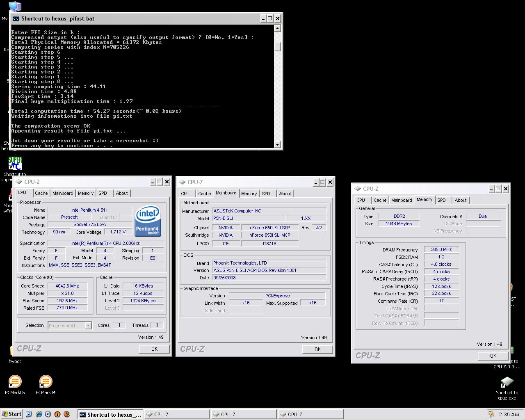The width and height of the screenshot is (525, 420).
Task: Select About tab in the Mainboard window
Action: [285, 194]
